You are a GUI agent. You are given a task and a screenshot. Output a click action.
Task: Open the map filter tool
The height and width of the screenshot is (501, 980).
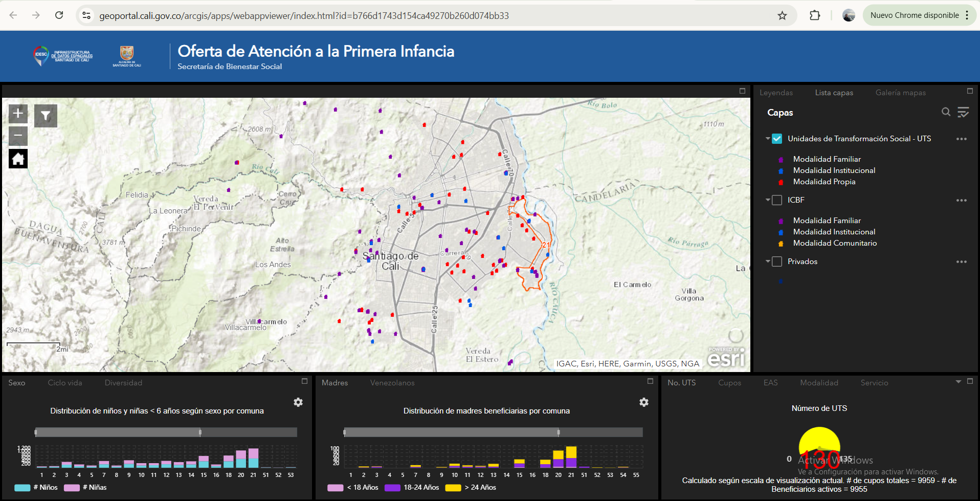coord(46,116)
